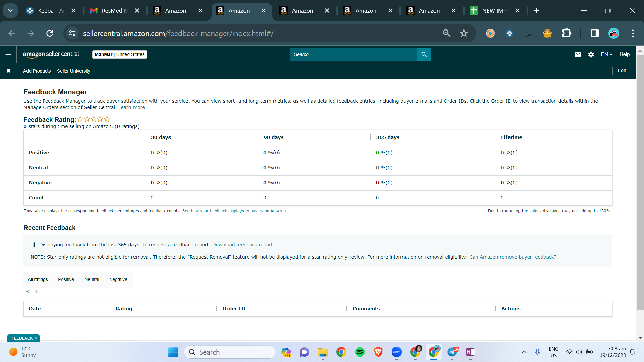Click the Learn more link
The image size is (644, 362).
point(131,107)
